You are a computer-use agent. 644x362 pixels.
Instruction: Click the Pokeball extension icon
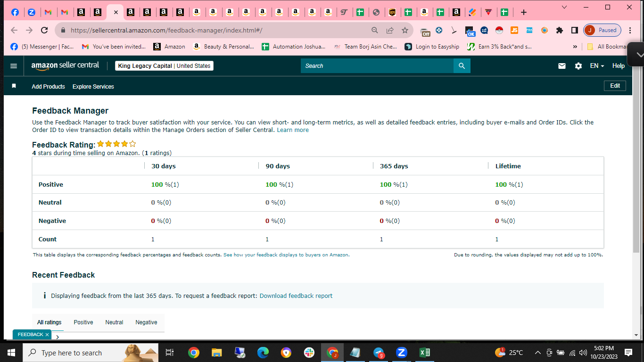499,30
